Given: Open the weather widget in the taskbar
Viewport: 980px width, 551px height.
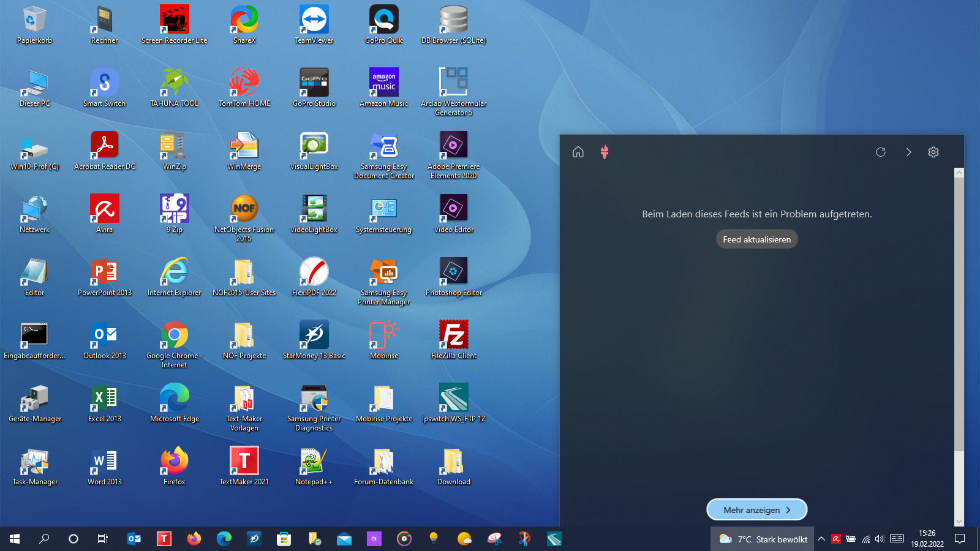Looking at the screenshot, I should coord(763,539).
